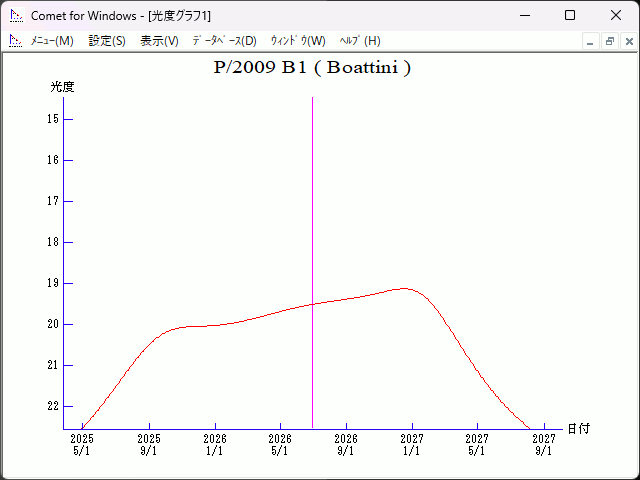This screenshot has width=640, height=480.
Task: Click the 日付 date axis label
Action: click(x=578, y=429)
